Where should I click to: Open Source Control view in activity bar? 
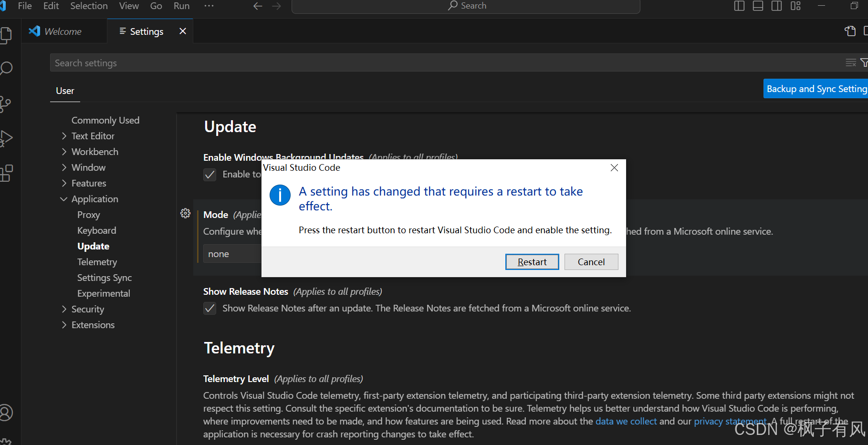click(x=5, y=104)
